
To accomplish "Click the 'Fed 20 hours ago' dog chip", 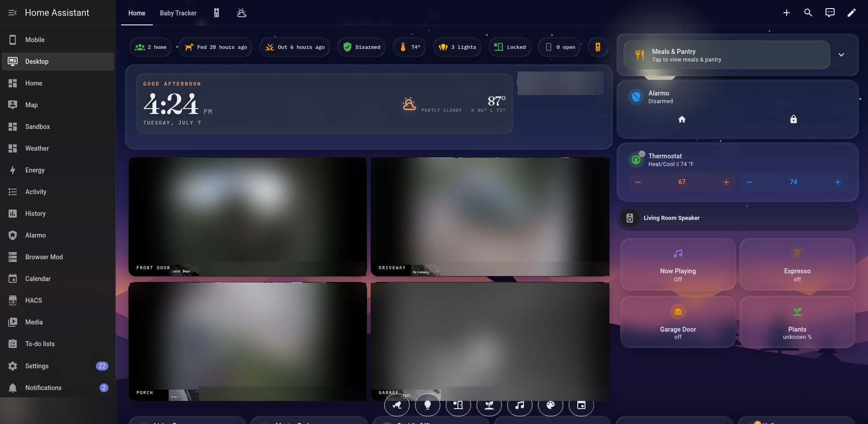I will click(216, 47).
